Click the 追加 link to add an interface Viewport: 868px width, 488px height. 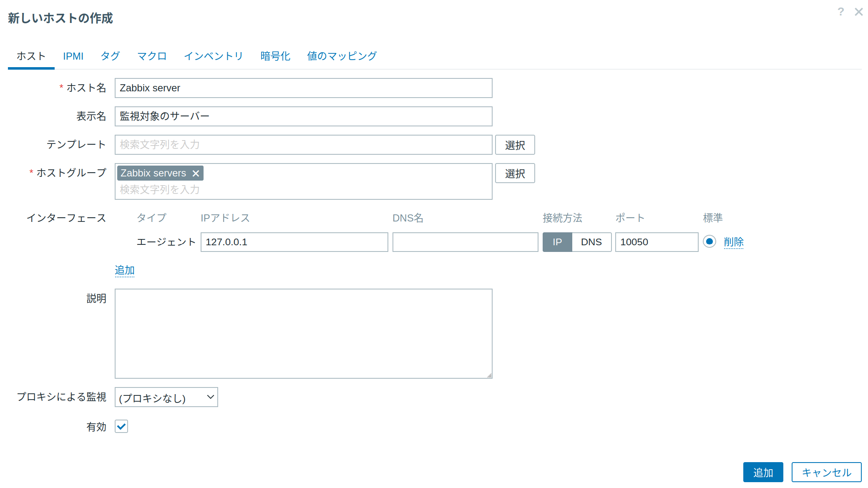point(124,270)
